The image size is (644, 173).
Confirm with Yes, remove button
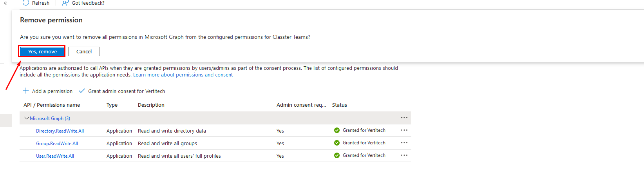coord(42,51)
